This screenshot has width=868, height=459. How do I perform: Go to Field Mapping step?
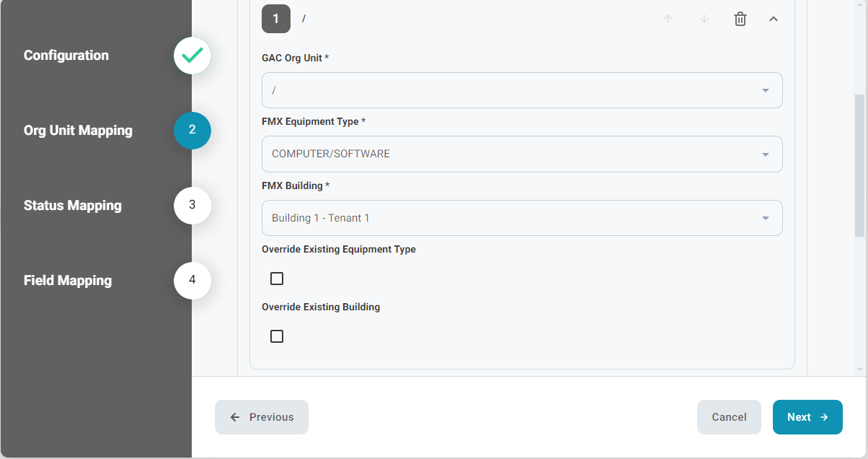(68, 281)
